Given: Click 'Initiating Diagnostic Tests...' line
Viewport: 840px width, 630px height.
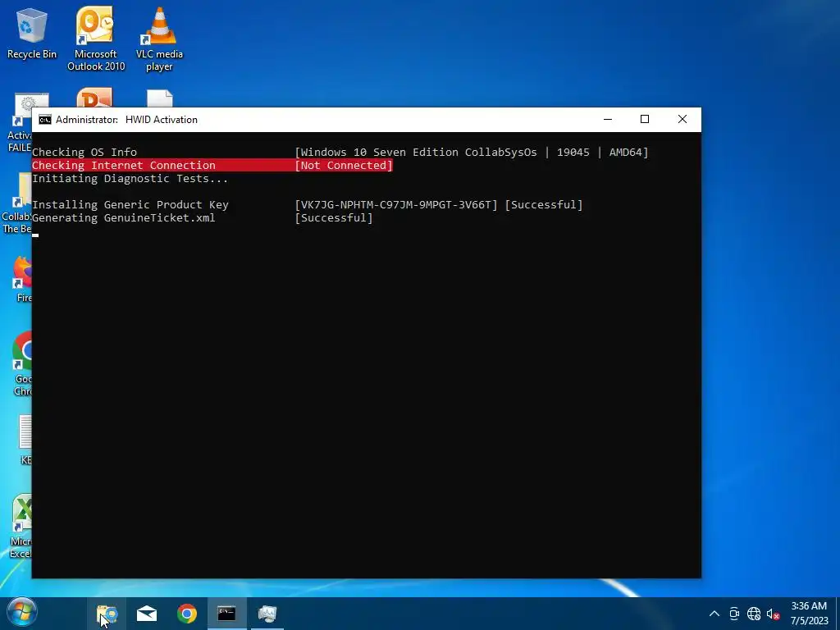Looking at the screenshot, I should pos(130,178).
